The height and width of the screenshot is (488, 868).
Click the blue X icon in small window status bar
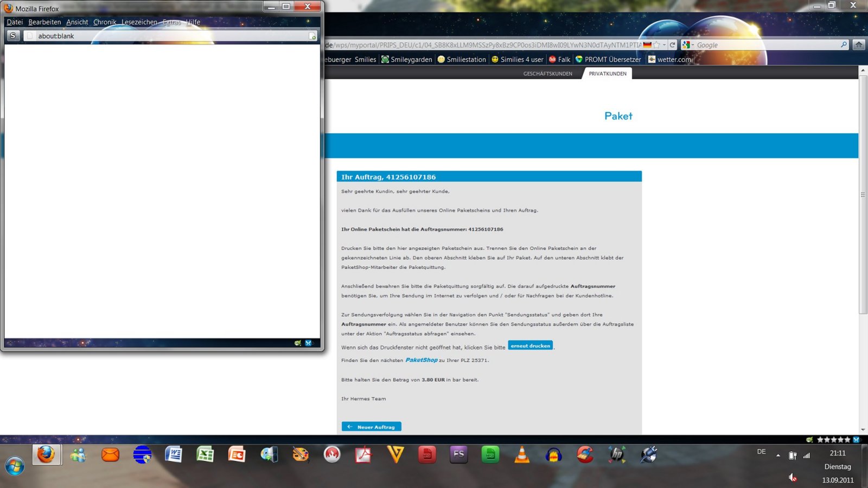coord(308,343)
